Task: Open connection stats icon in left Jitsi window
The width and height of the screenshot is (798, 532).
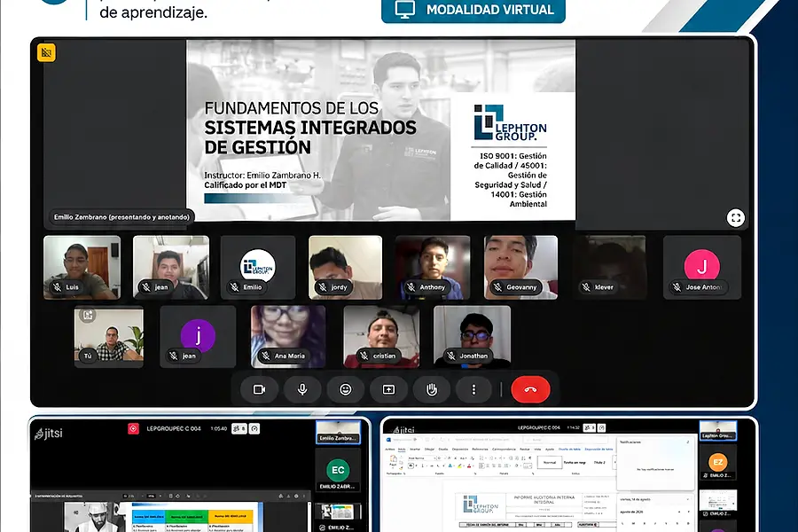Action: 254,428
